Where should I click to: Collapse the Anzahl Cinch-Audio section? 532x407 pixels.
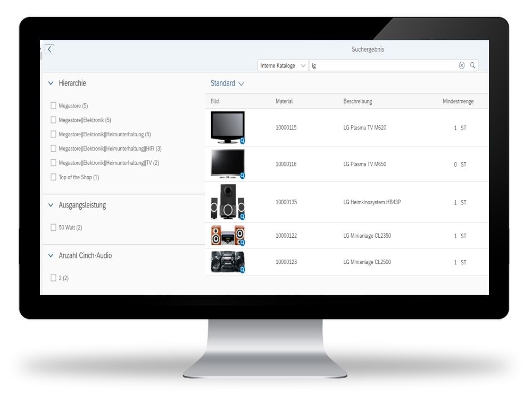click(51, 255)
